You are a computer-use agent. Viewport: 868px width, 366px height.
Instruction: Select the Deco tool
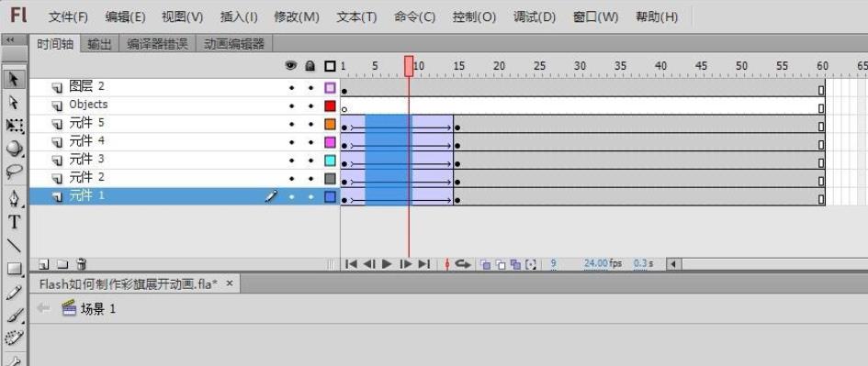(14, 338)
